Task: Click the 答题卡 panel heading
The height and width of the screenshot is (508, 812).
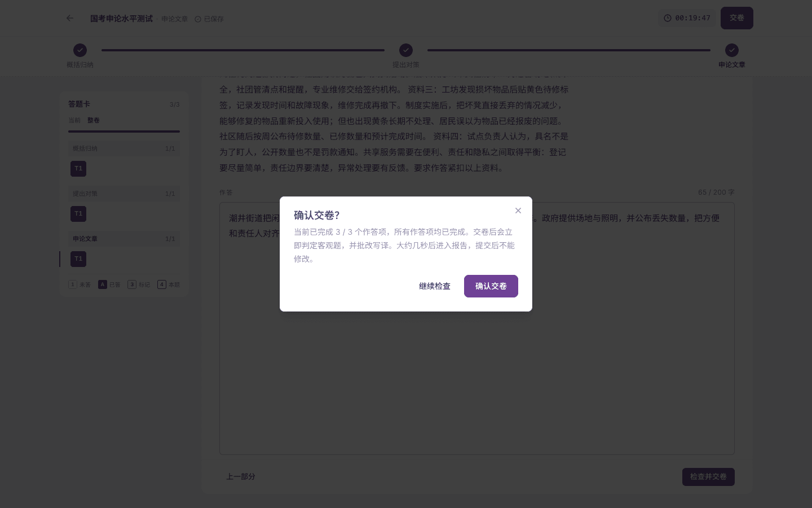Action: (80, 104)
